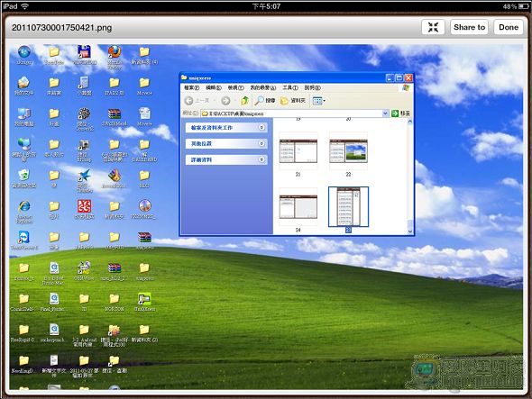The width and height of the screenshot is (532, 399).
Task: Open the Internet Explorer desktop icon
Action: (24, 211)
